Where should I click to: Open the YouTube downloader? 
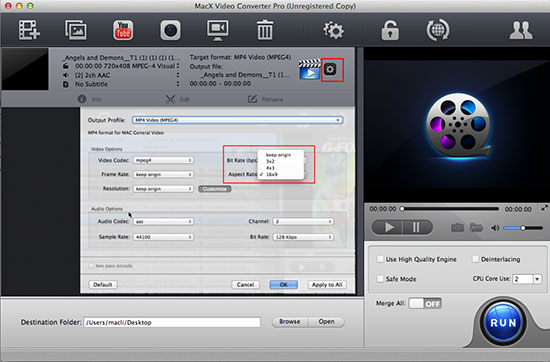(x=123, y=30)
